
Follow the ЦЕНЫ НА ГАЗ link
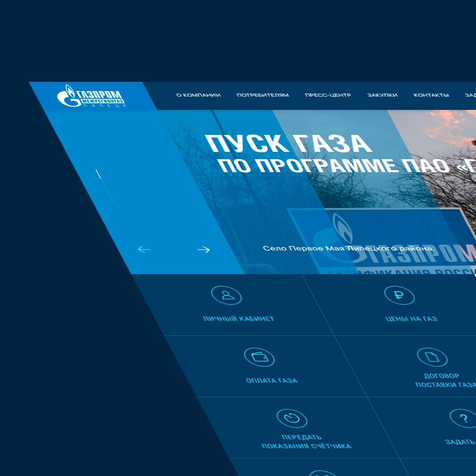point(412,319)
